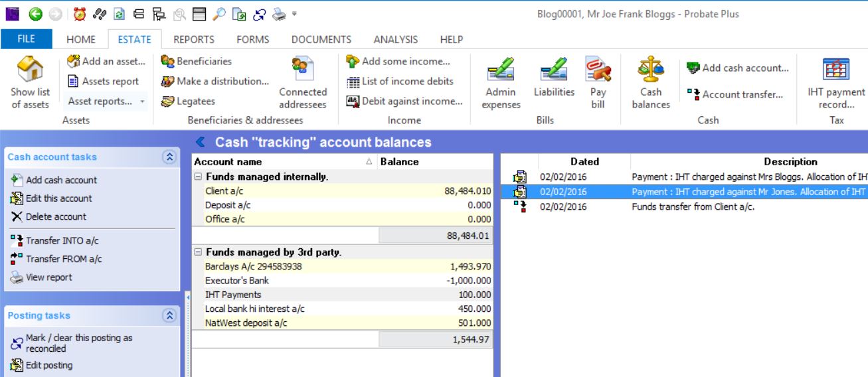868x377 pixels.
Task: Click the Admin expenses ribbon icon
Action: (501, 70)
